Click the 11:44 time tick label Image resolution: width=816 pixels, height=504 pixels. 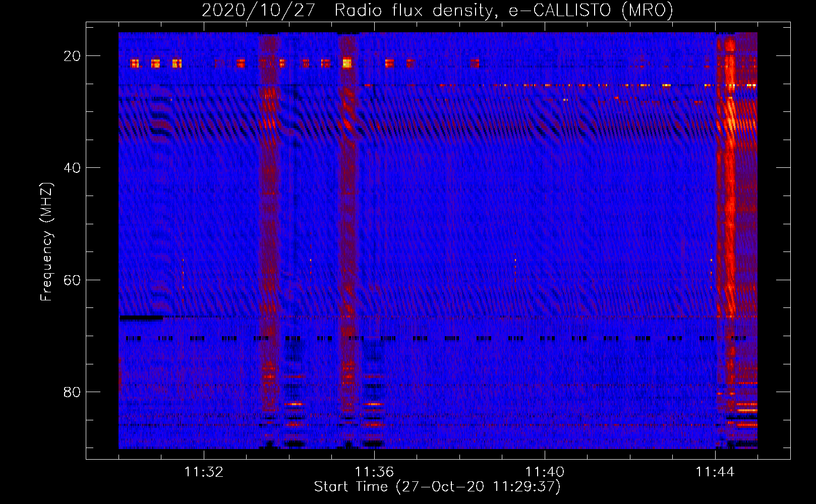715,472
